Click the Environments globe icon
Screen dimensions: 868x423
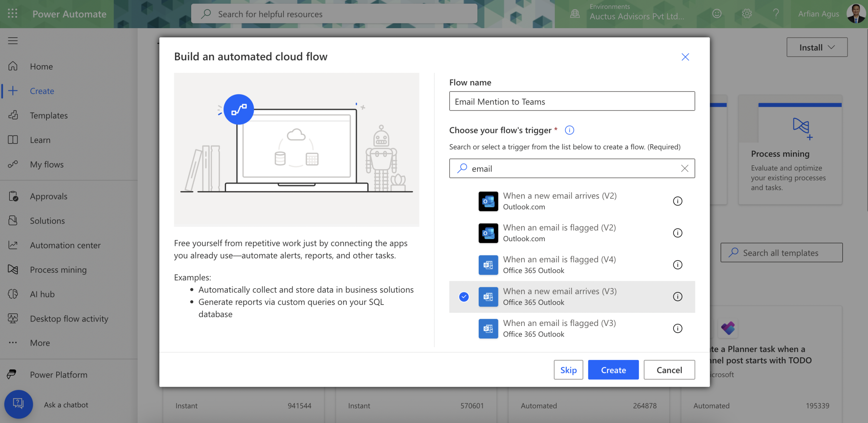coord(575,14)
